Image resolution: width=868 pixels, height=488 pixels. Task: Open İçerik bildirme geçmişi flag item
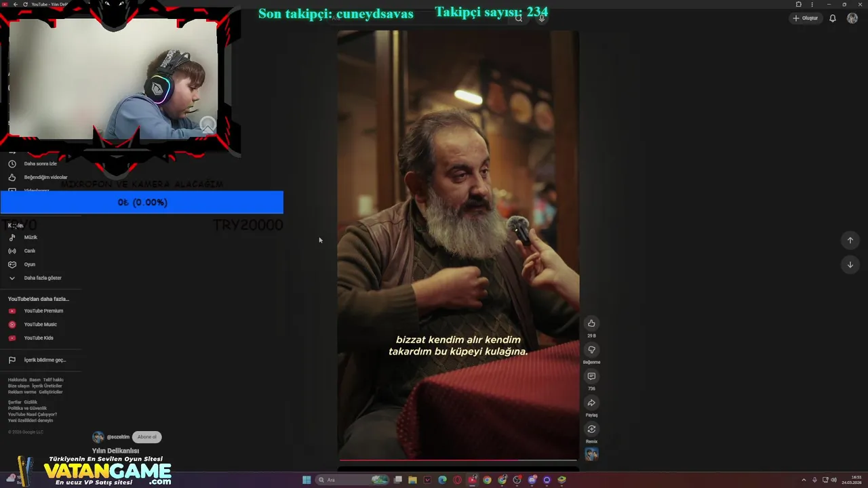(41, 360)
